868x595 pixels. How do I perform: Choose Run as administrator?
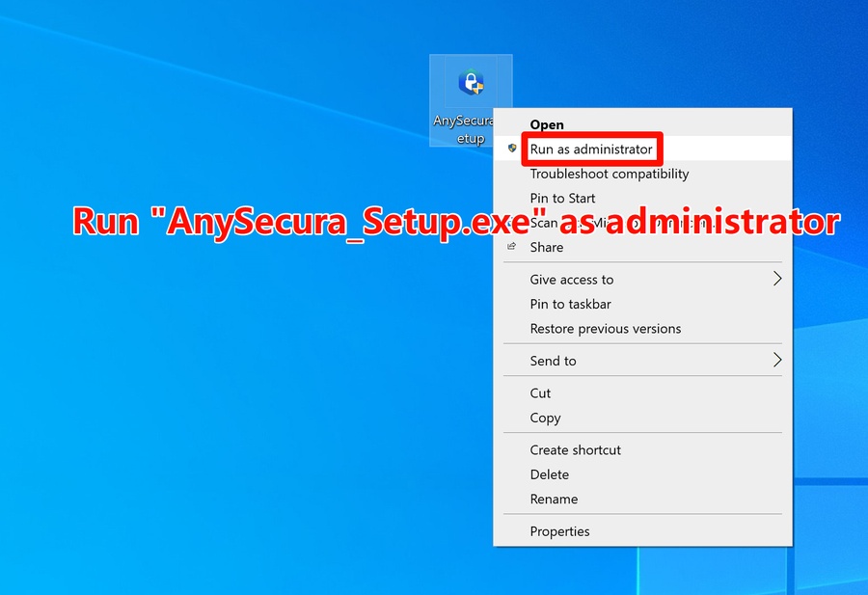point(592,149)
